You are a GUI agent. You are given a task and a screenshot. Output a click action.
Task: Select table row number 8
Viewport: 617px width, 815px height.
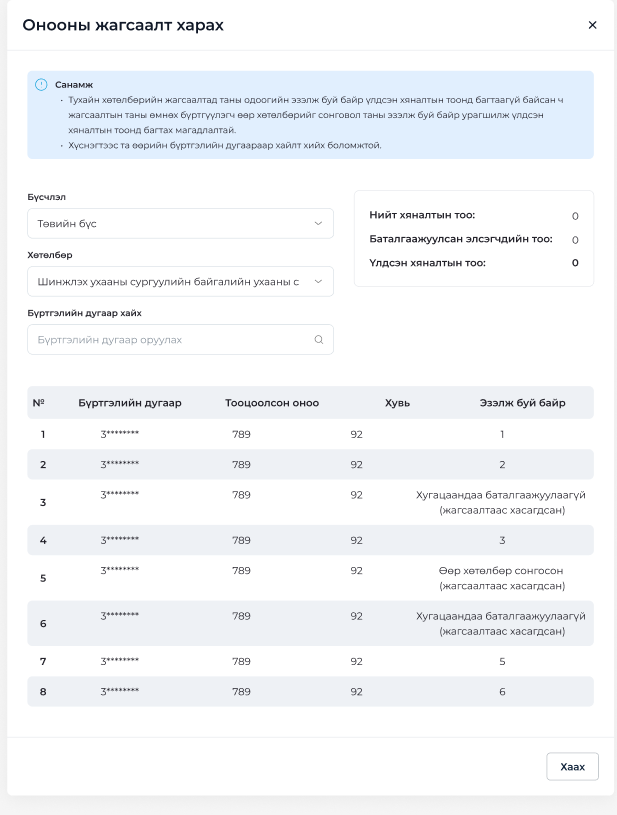(x=310, y=691)
